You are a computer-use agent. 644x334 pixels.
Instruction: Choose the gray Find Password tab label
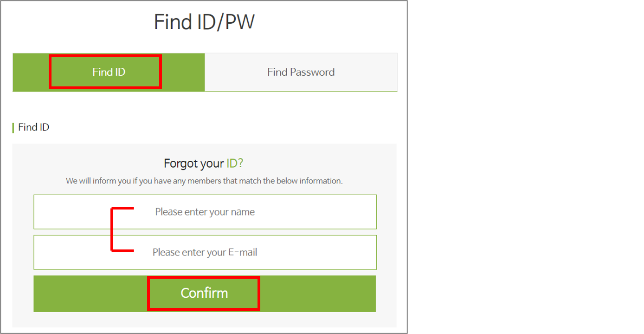(x=301, y=72)
